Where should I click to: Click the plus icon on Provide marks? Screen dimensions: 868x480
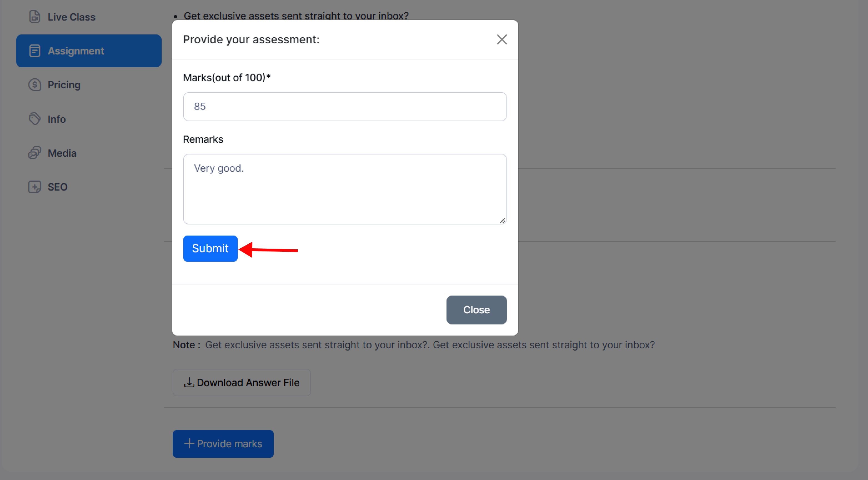(189, 443)
